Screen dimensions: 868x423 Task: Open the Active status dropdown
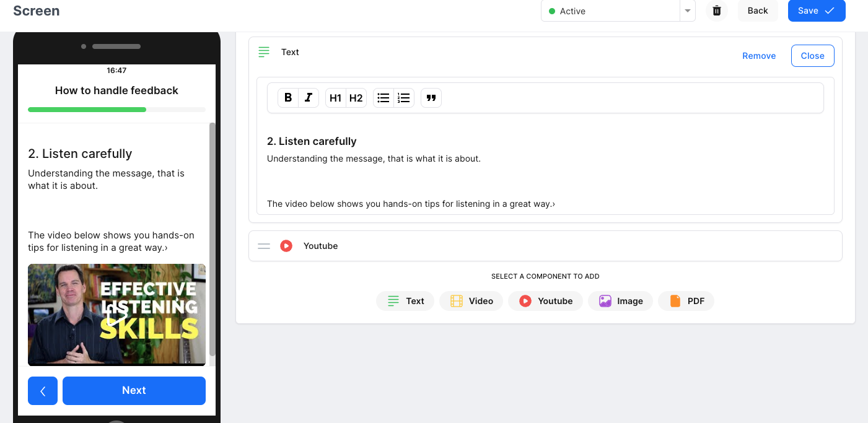tap(686, 11)
